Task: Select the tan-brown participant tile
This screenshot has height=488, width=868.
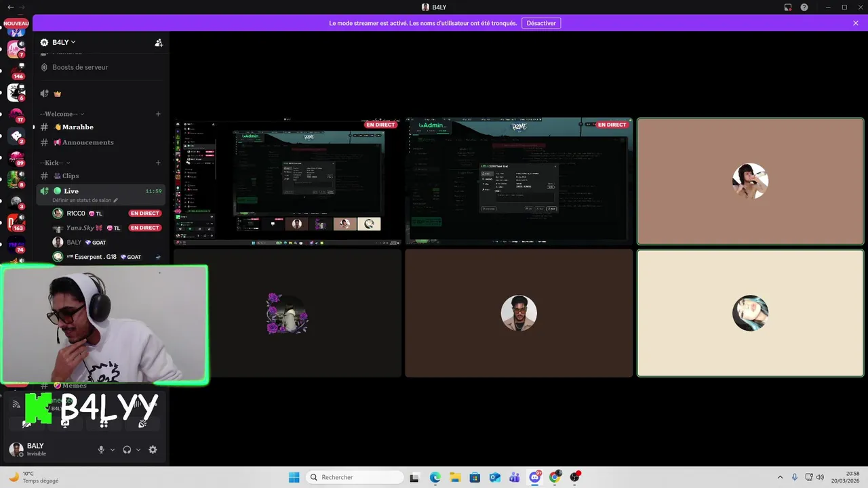Action: [x=750, y=182]
